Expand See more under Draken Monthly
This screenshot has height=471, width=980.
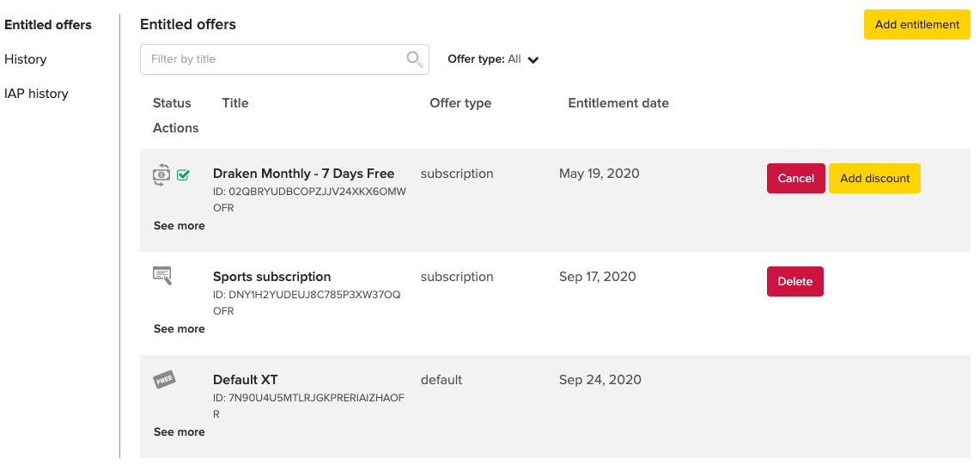click(x=179, y=226)
